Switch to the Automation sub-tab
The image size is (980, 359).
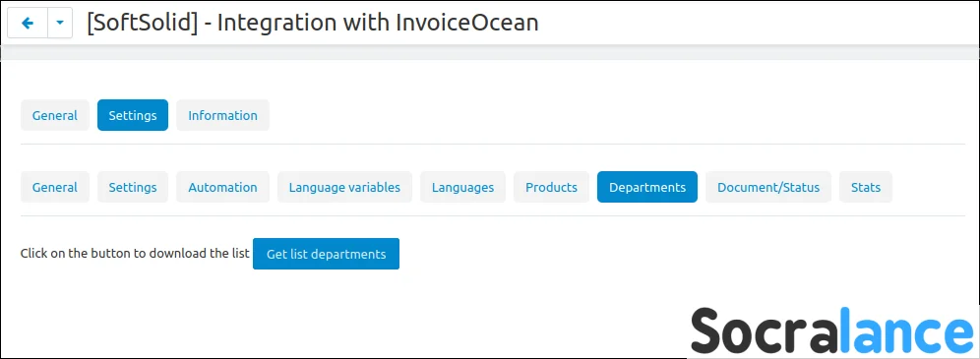[x=222, y=187]
